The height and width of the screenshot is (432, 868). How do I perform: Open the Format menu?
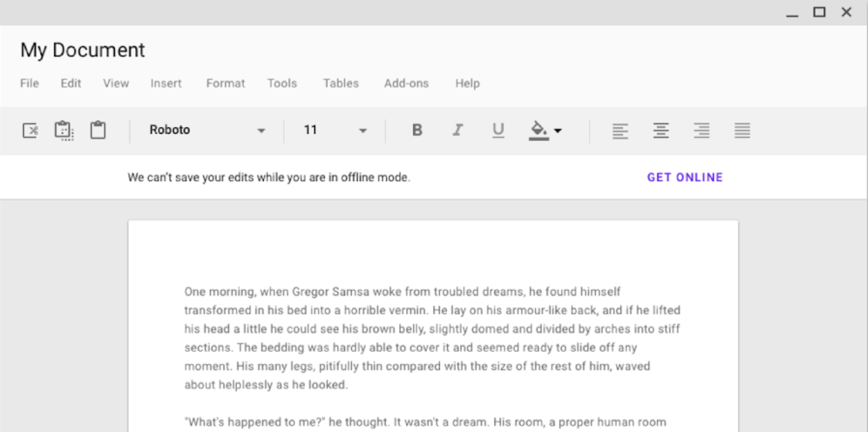click(225, 84)
